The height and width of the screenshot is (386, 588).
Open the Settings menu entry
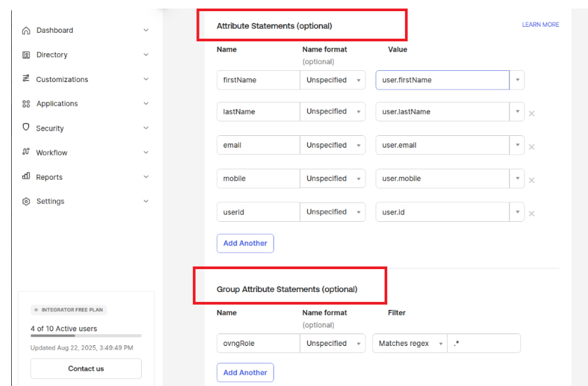(51, 201)
